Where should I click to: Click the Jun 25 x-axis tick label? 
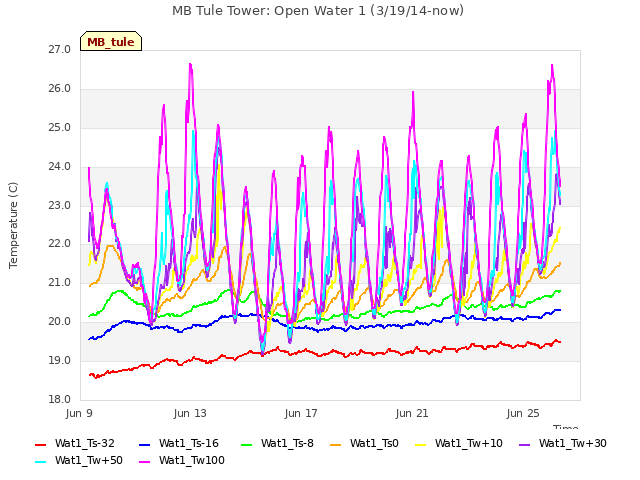[523, 413]
